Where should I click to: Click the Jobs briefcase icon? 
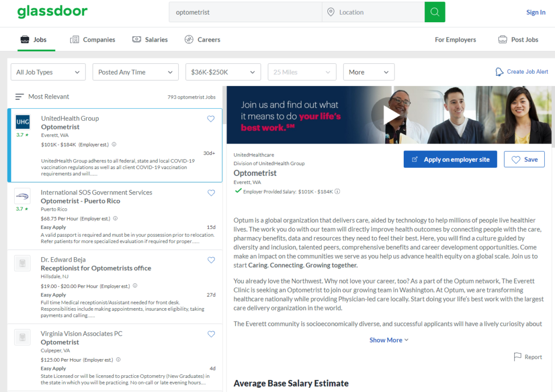(25, 40)
